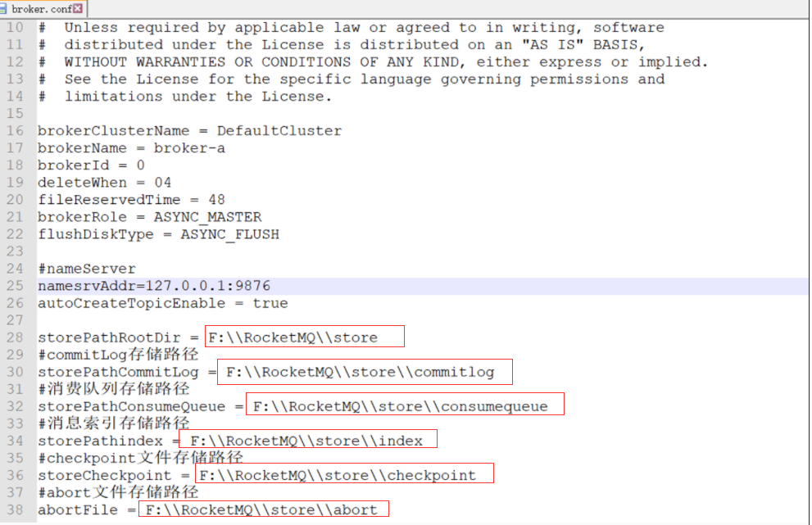Click the 'autoCreateTopicEnable = true' line
The width and height of the screenshot is (812, 525).
162,303
